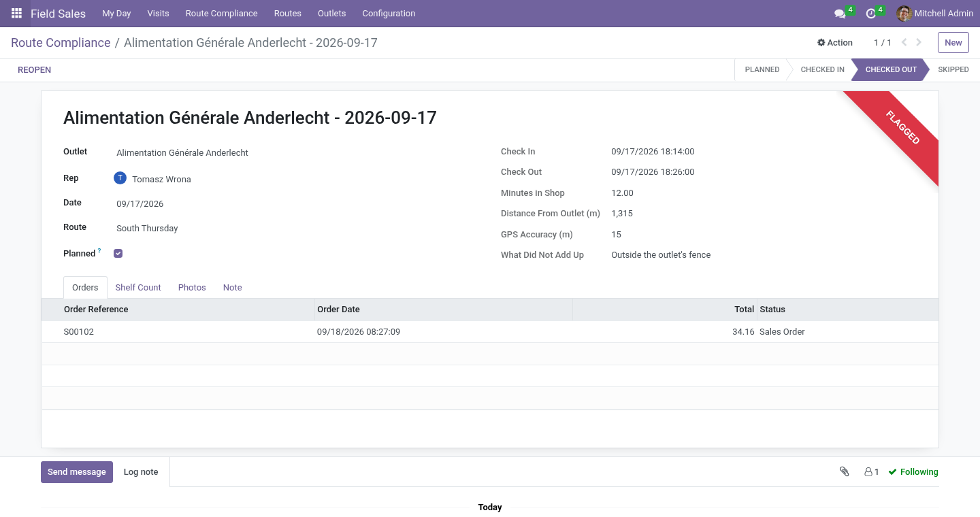This screenshot has width=980, height=517.
Task: Click the Reopen button
Action: (34, 69)
